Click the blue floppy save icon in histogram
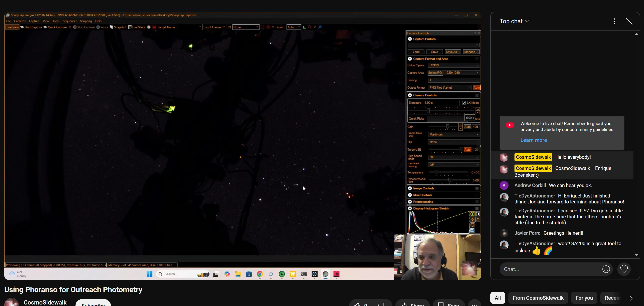The height and width of the screenshot is (306, 644). point(472,230)
